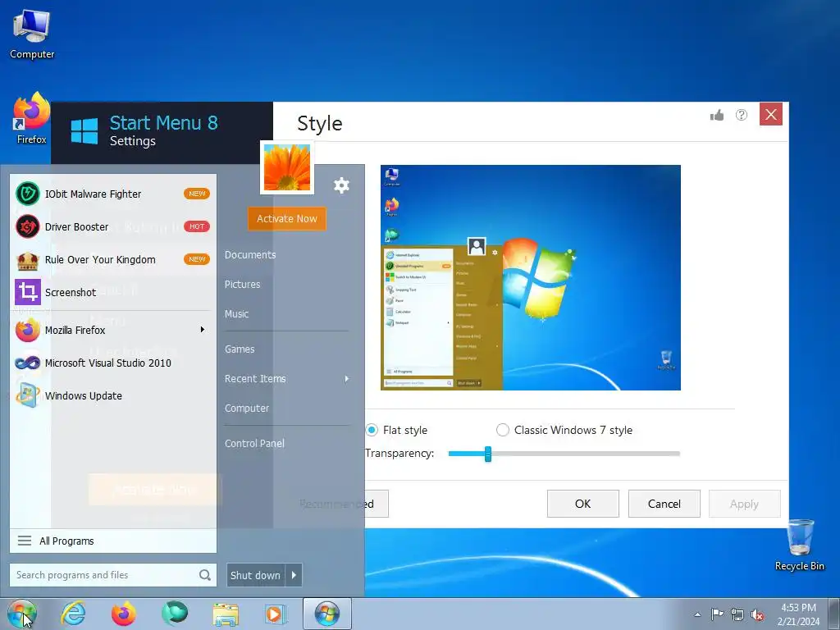
Task: Open Rule Over Your Kingdom entry
Action: (x=113, y=259)
